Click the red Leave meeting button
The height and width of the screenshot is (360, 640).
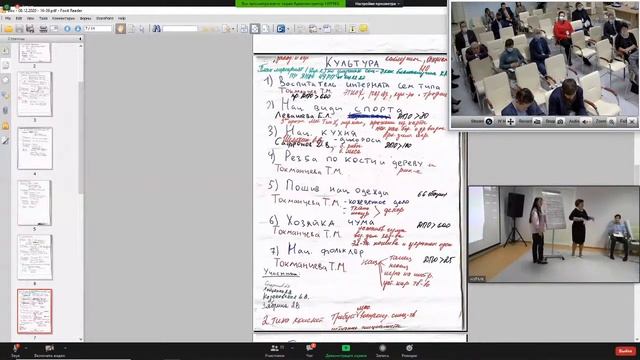tap(625, 351)
